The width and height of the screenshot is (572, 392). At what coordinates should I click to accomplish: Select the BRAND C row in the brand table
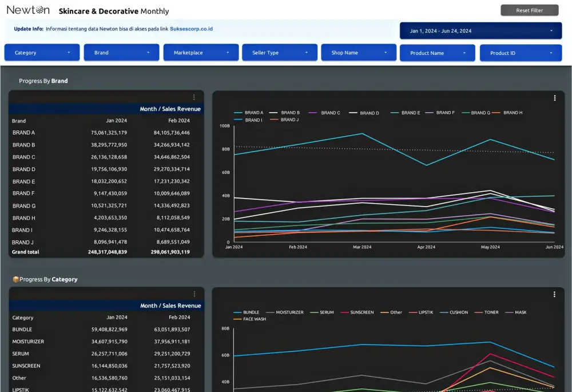(24, 157)
